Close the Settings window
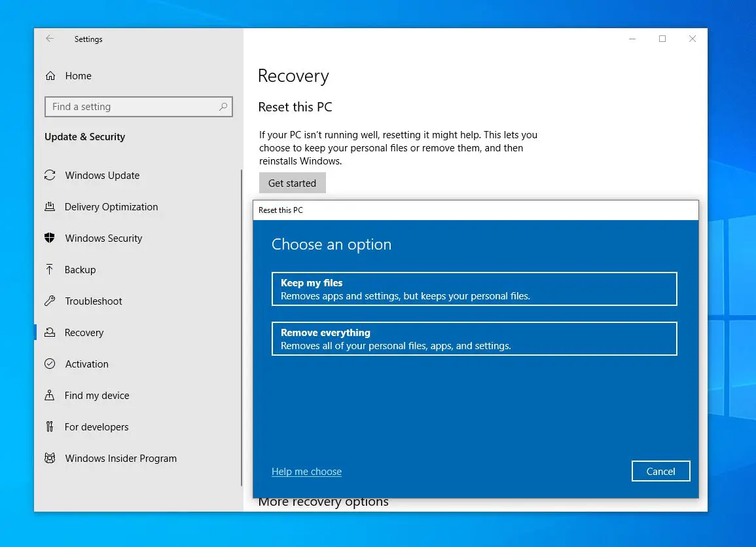Screen dimensions: 756x547 (693, 39)
